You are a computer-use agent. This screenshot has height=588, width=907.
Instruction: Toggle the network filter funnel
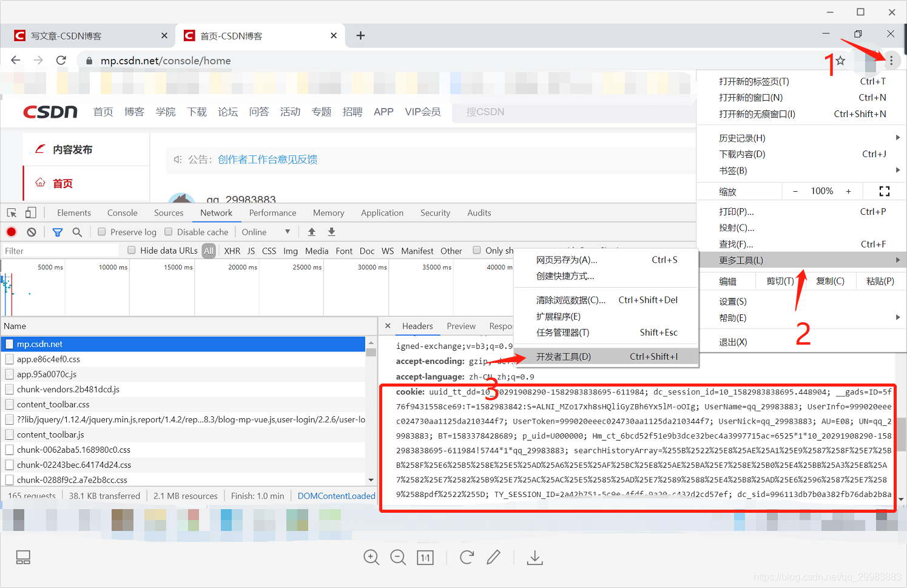[58, 232]
